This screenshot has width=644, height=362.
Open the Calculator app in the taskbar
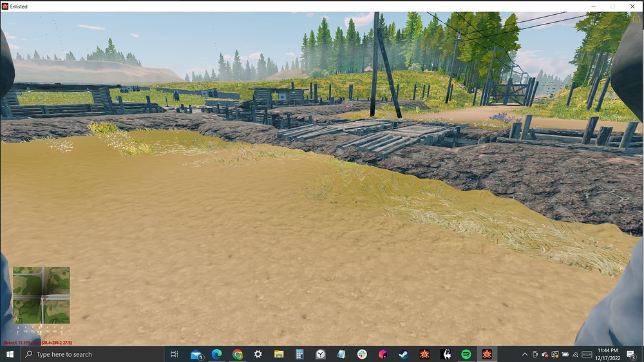click(x=299, y=354)
